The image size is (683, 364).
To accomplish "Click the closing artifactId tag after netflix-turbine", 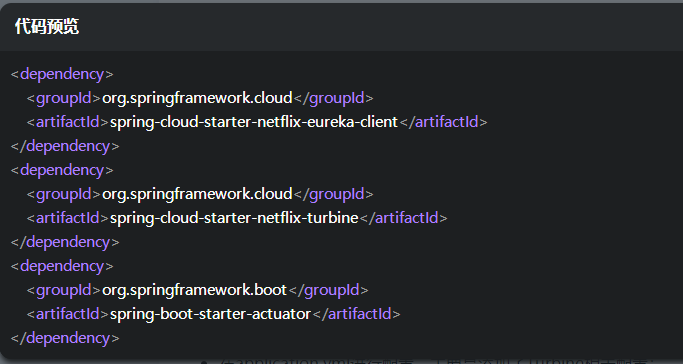I will point(403,218).
